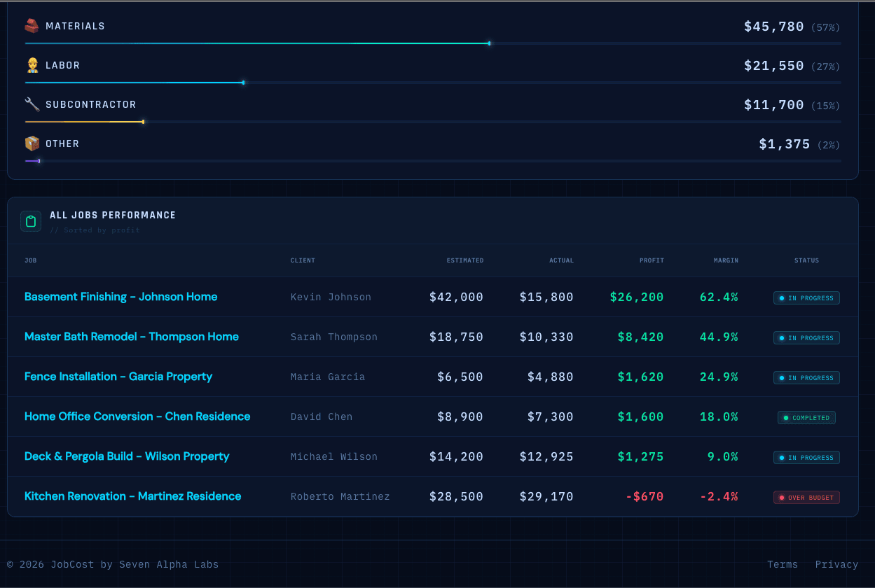Click the Subcontractor wrench icon
The height and width of the screenshot is (588, 875).
[x=31, y=104]
